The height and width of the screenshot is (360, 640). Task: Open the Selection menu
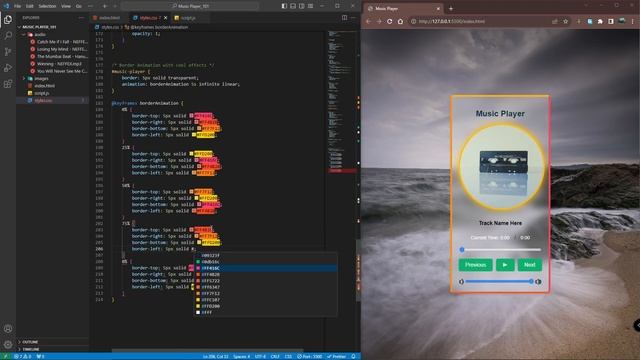[x=47, y=6]
